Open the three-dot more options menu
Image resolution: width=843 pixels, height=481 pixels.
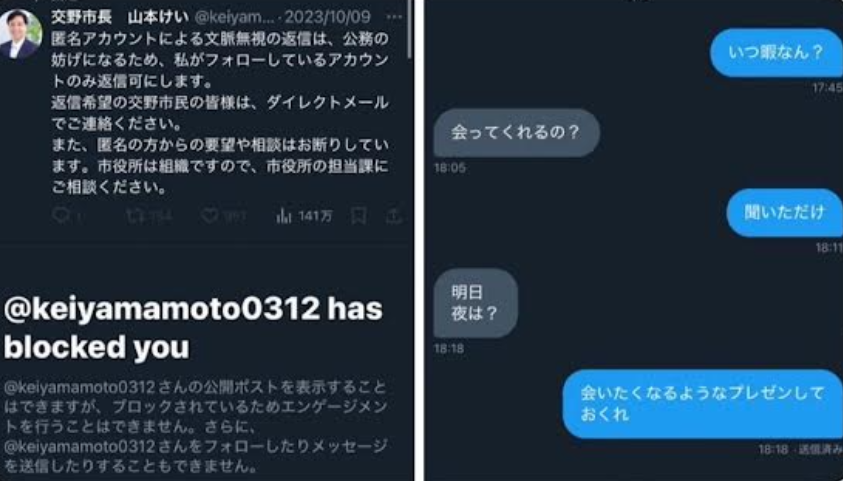[x=394, y=17]
